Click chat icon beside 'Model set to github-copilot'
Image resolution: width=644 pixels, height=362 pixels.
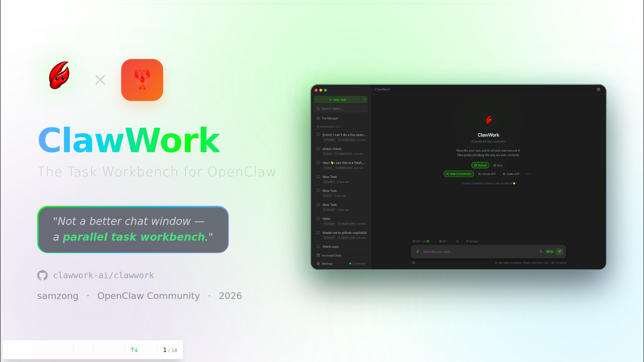click(318, 233)
